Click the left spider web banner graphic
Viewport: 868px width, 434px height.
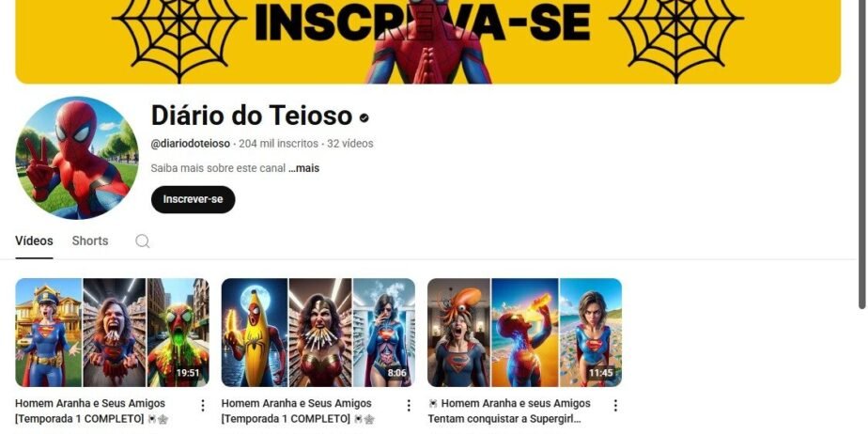tap(178, 37)
